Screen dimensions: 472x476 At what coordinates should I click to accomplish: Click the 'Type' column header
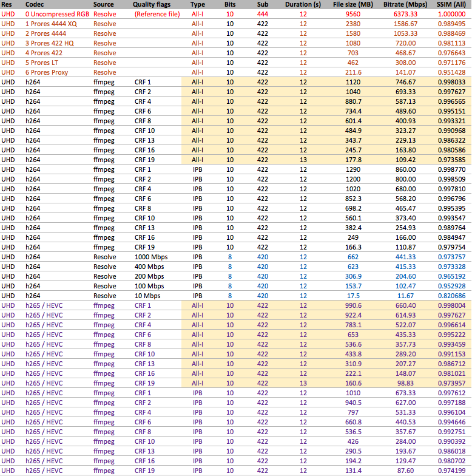[x=198, y=5]
